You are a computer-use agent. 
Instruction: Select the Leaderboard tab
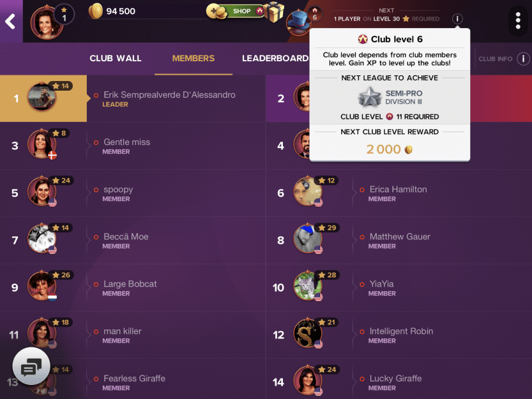(275, 58)
